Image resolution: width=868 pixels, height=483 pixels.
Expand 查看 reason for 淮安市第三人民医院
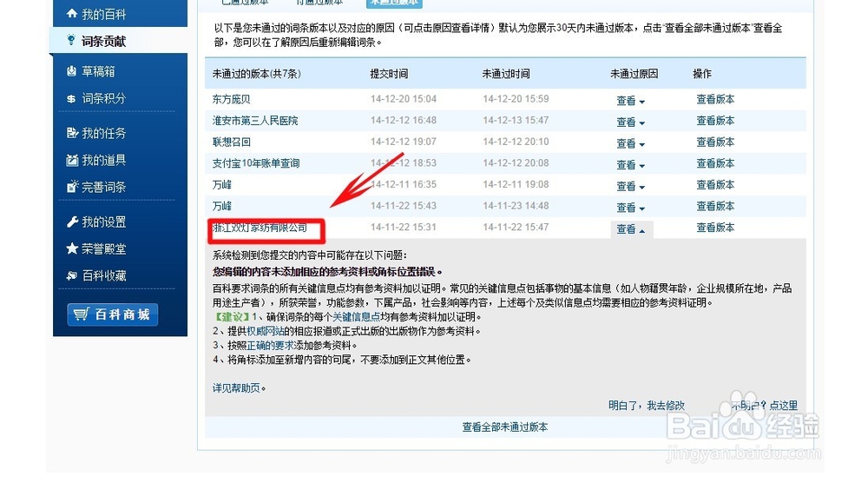pos(630,122)
